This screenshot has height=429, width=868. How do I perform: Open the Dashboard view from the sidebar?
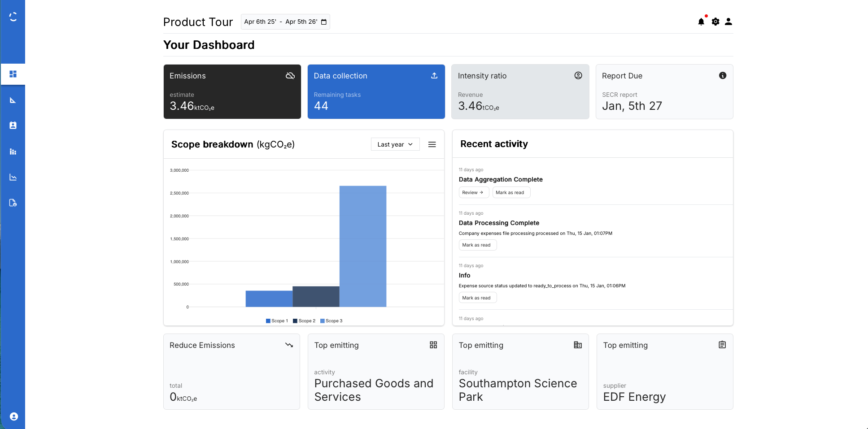click(13, 74)
